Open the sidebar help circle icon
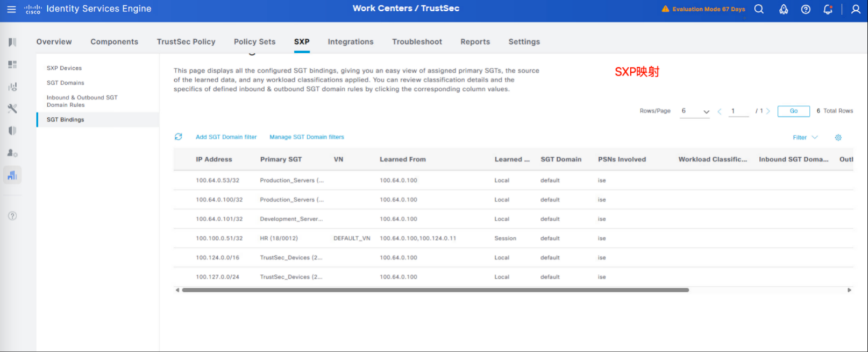This screenshot has width=868, height=352. pos(12,216)
